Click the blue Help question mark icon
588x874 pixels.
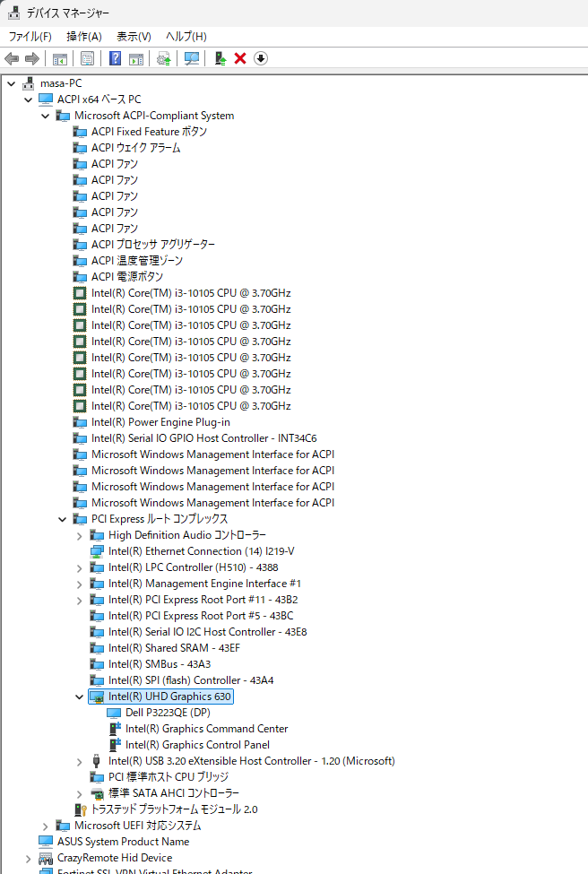(116, 58)
